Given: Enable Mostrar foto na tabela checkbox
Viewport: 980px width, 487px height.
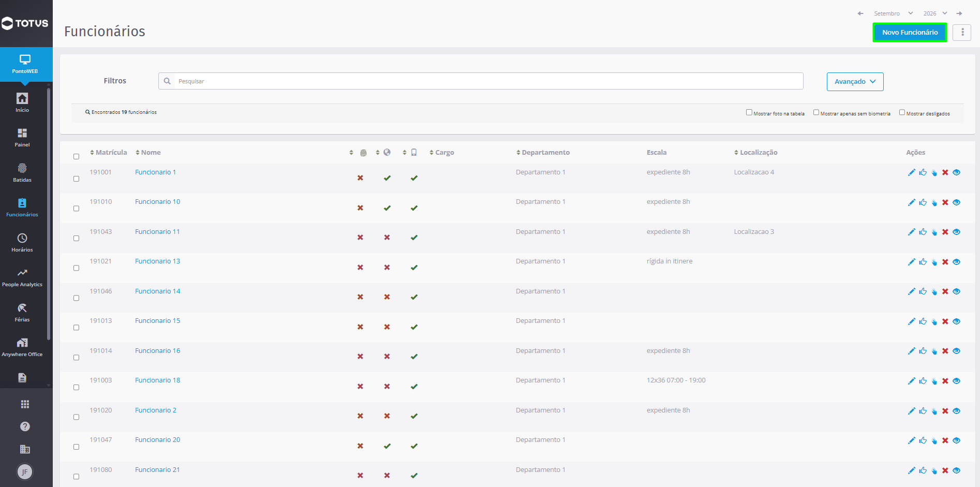Looking at the screenshot, I should click(749, 112).
